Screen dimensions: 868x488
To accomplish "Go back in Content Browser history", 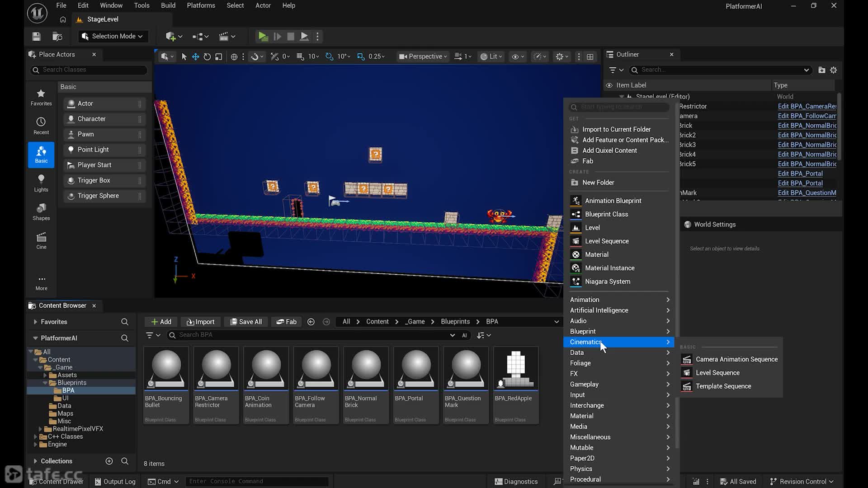I will coord(311,322).
